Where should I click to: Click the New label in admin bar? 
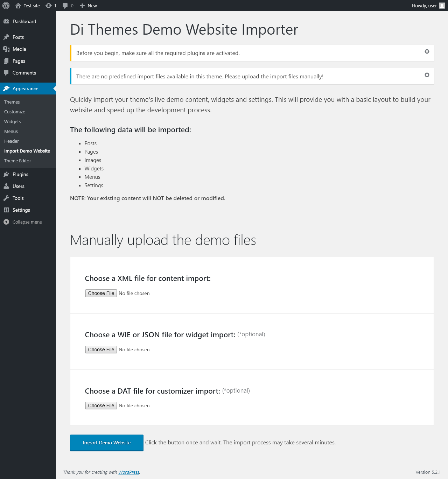pyautogui.click(x=92, y=6)
